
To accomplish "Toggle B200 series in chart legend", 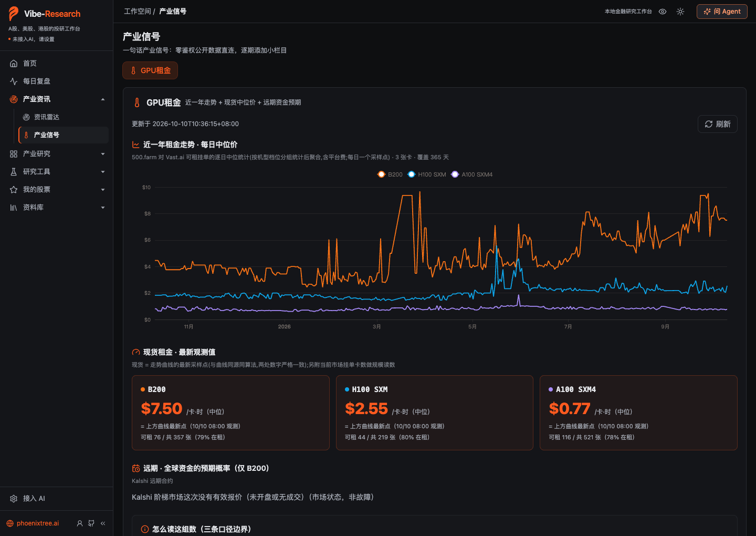I will click(x=390, y=174).
